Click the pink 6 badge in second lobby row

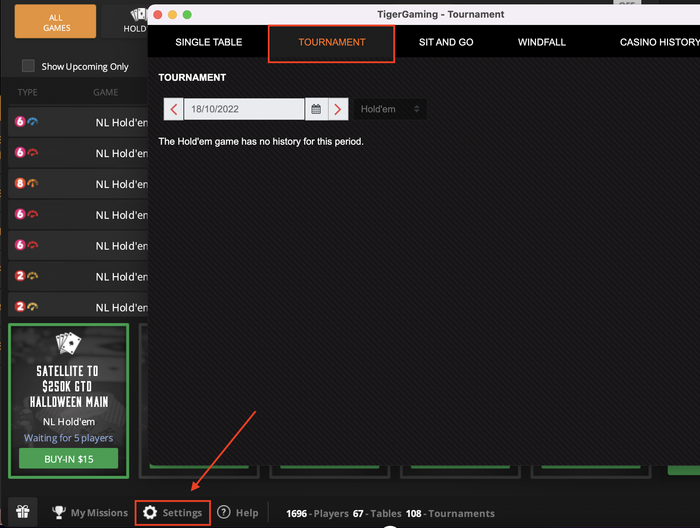(20, 152)
